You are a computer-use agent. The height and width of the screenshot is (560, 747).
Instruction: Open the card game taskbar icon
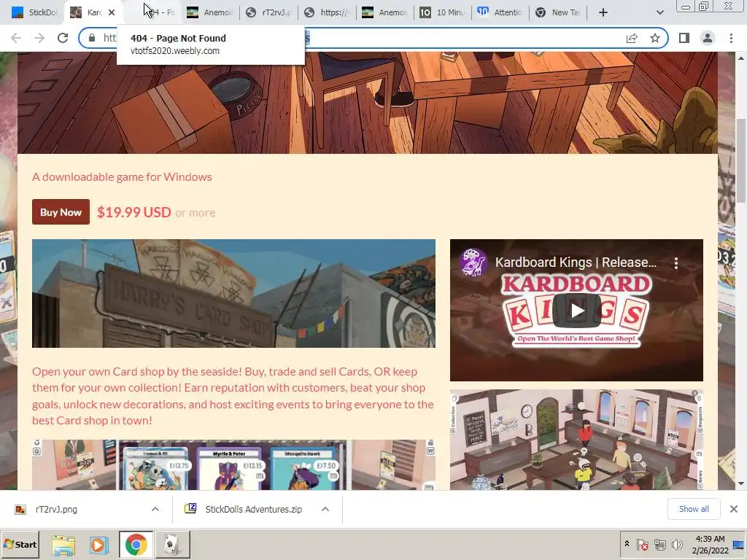[x=172, y=545]
